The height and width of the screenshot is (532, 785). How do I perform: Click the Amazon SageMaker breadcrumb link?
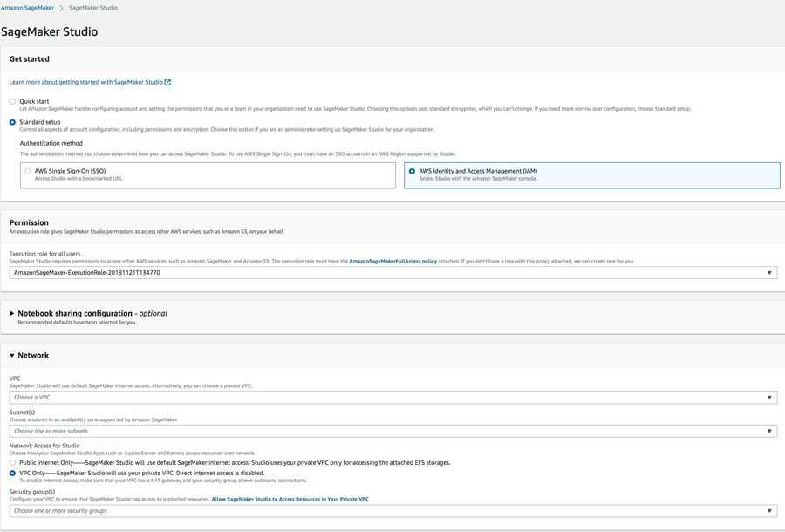(27, 8)
